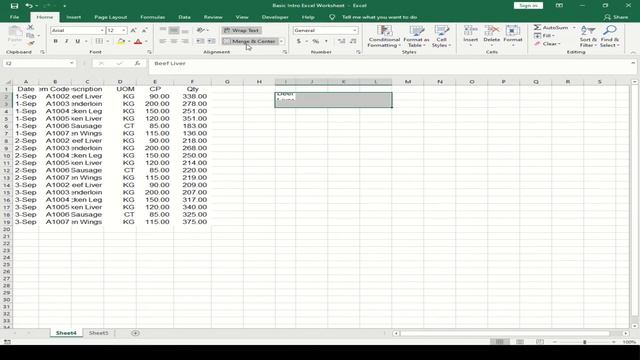Open Conditional Formatting

coord(384,36)
